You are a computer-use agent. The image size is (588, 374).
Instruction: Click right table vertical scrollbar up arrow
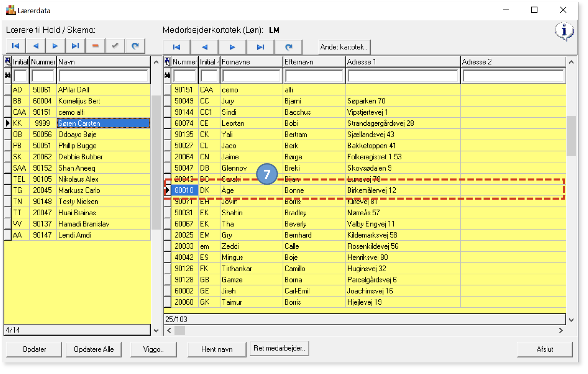[571, 62]
